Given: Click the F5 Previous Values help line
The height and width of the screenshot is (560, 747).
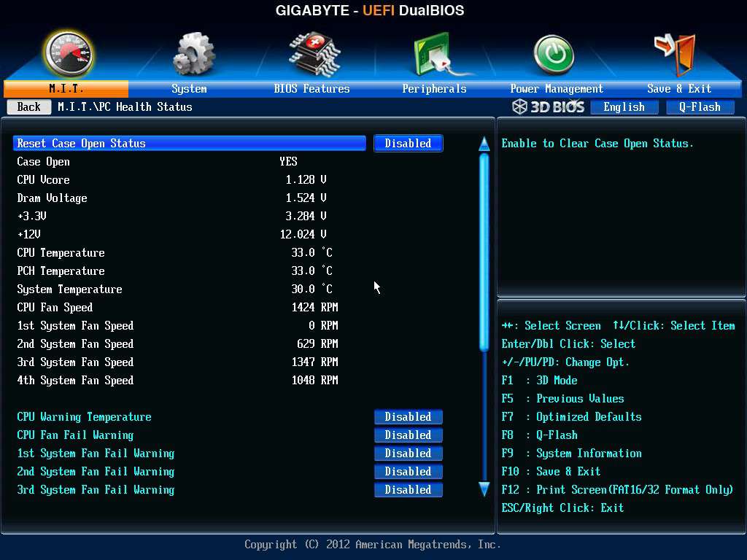Looking at the screenshot, I should tap(562, 399).
